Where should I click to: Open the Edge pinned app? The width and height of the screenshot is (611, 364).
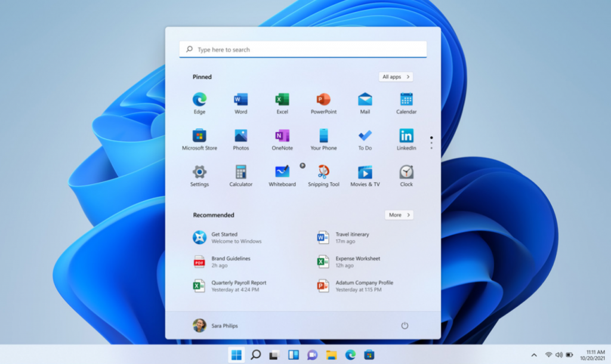click(199, 103)
